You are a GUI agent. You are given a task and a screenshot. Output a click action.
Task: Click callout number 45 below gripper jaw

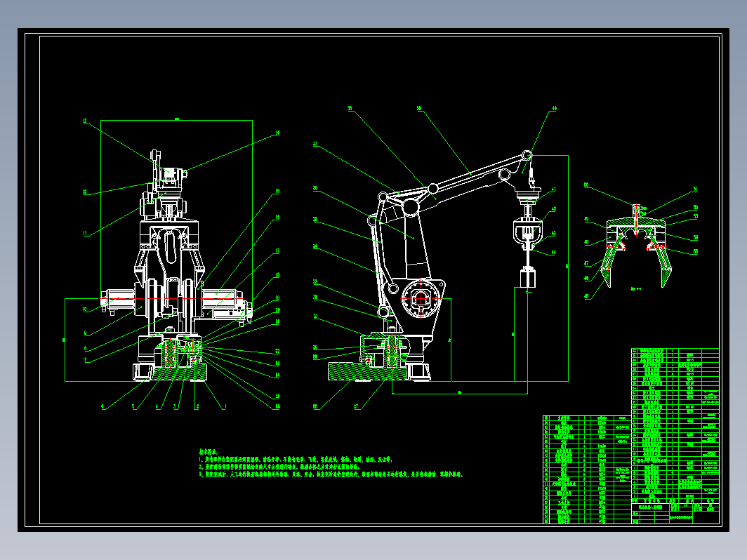[586, 296]
